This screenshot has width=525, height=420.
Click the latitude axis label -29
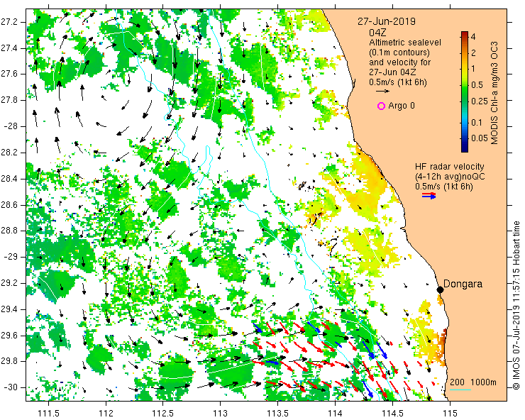click(x=11, y=258)
